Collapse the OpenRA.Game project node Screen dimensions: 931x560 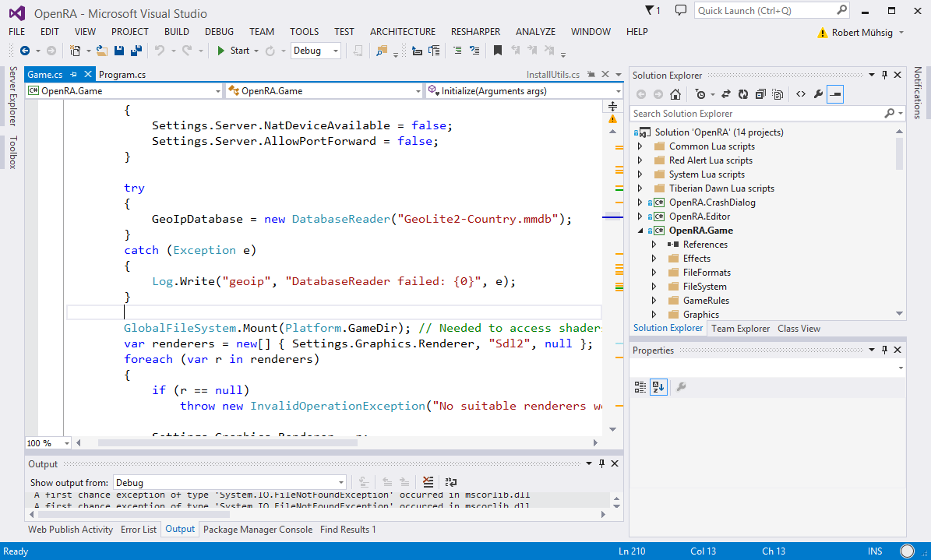[x=640, y=231]
